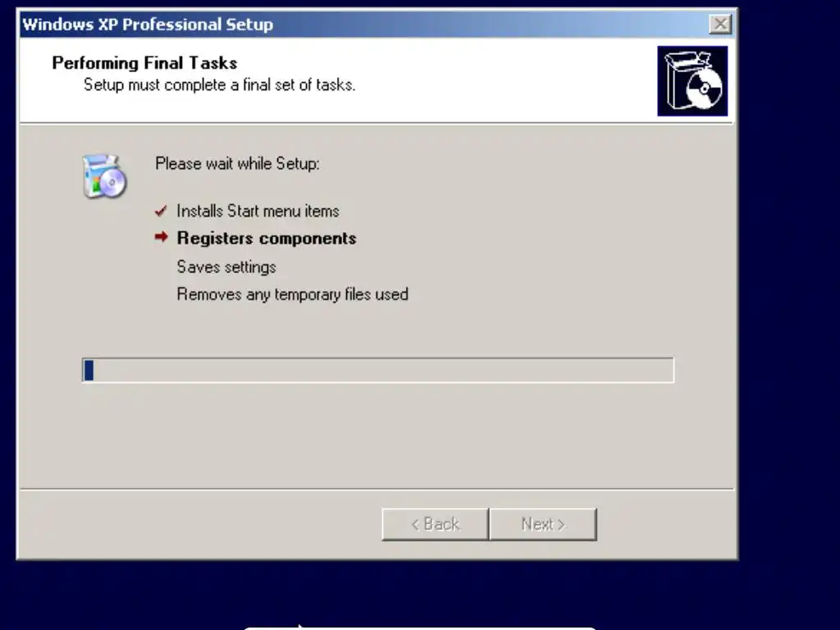The height and width of the screenshot is (630, 840).
Task: Click the Back button
Action: tap(435, 524)
